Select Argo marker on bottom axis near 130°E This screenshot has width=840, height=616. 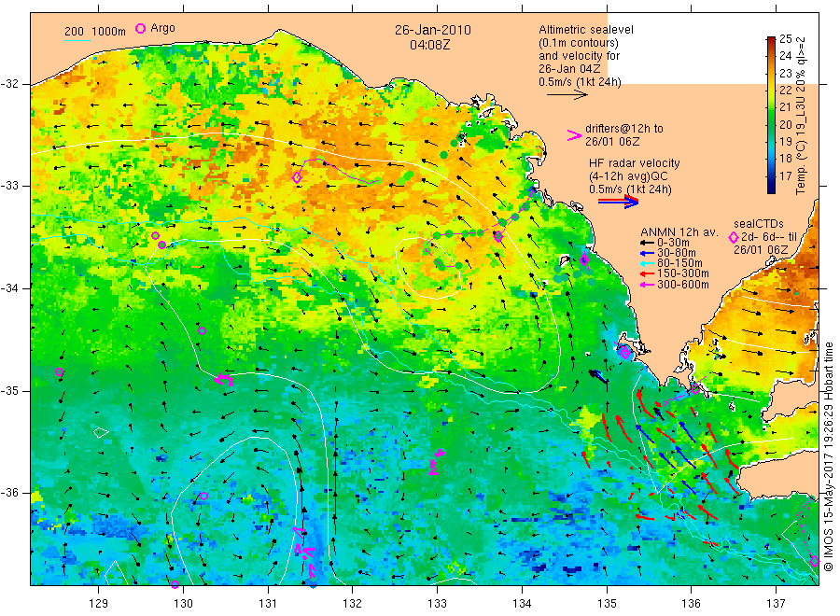point(175,584)
